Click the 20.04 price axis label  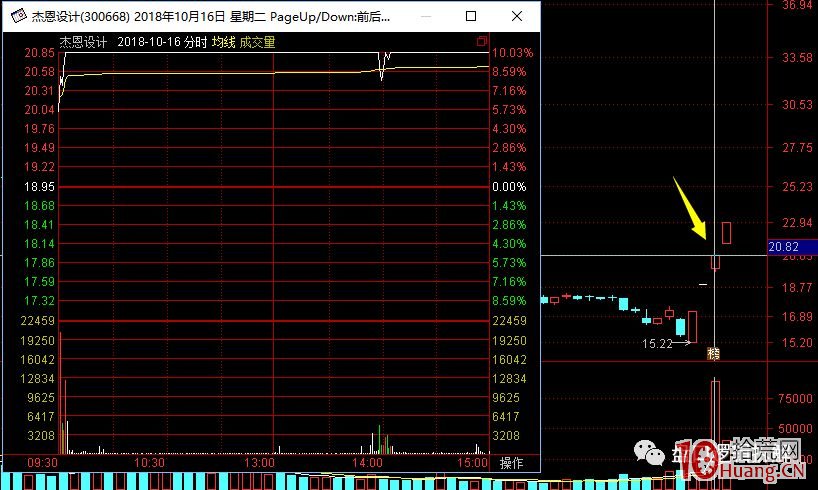click(x=40, y=110)
